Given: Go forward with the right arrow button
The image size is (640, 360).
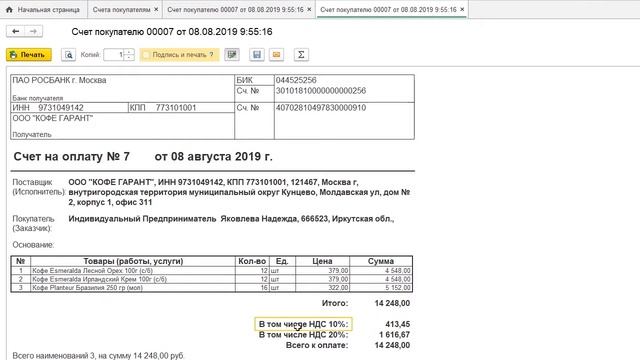Looking at the screenshot, I should pos(33,31).
